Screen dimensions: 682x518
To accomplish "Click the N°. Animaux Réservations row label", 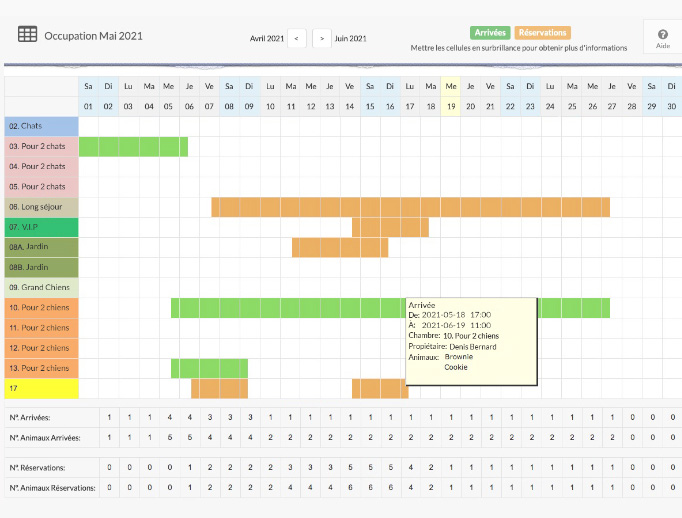I will click(x=52, y=488).
